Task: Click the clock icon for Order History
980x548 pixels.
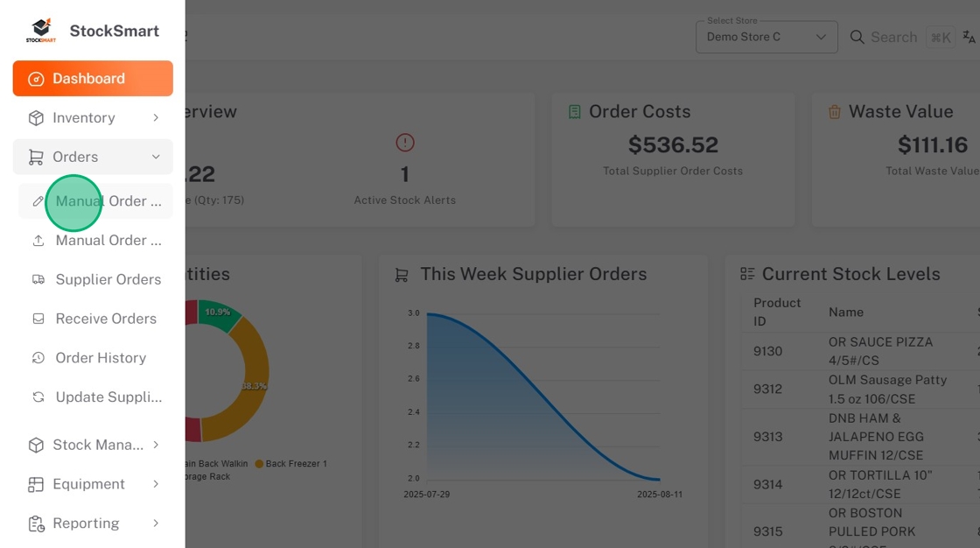Action: (38, 358)
